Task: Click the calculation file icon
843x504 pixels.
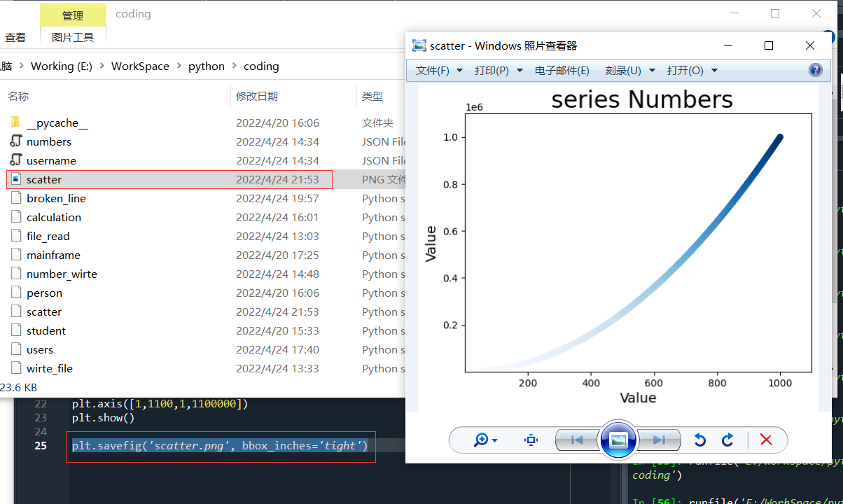Action: [15, 217]
